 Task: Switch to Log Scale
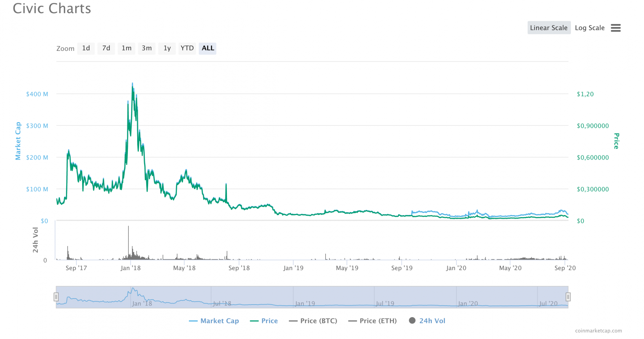coord(590,28)
